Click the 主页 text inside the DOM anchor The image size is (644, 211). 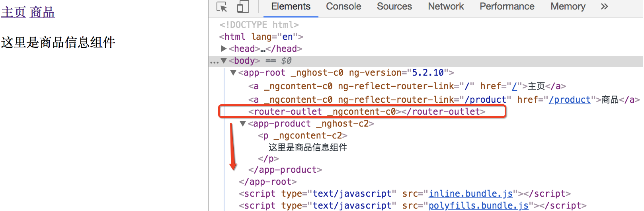(536, 86)
